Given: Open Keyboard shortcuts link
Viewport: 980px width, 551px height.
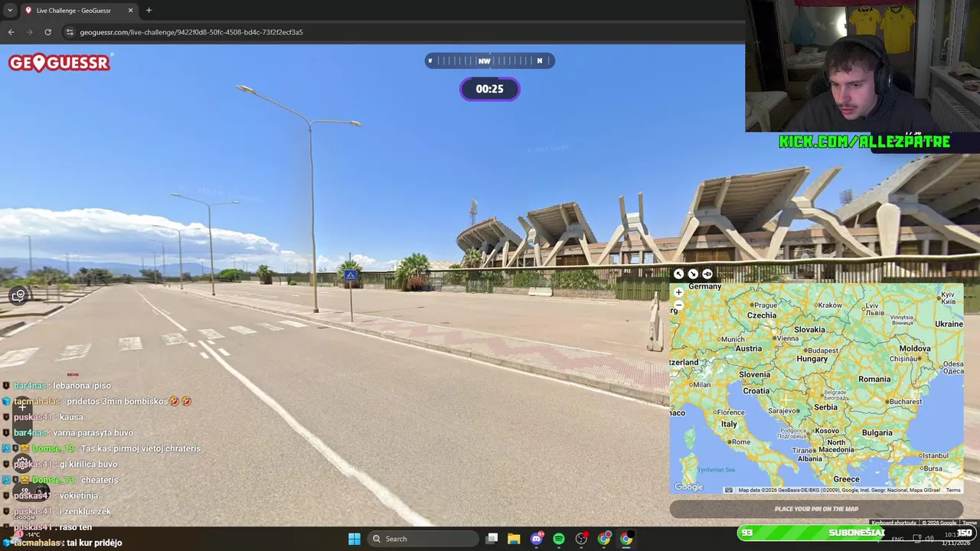Looking at the screenshot, I should coord(893,523).
